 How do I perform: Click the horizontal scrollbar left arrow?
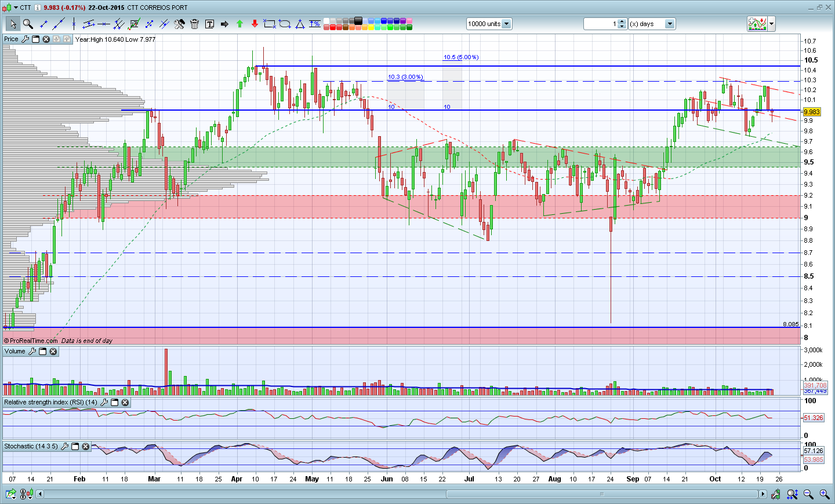[x=40, y=494]
